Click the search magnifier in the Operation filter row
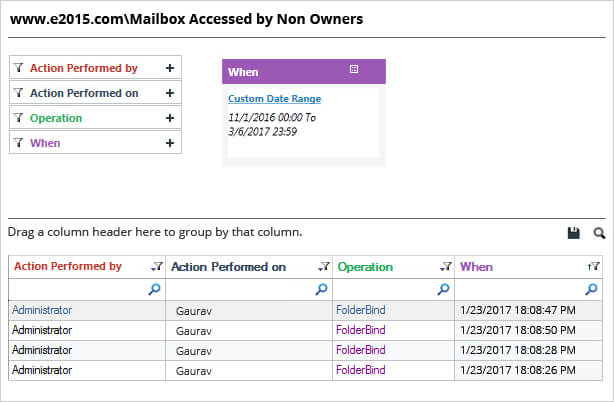This screenshot has height=402, width=614. click(x=443, y=289)
